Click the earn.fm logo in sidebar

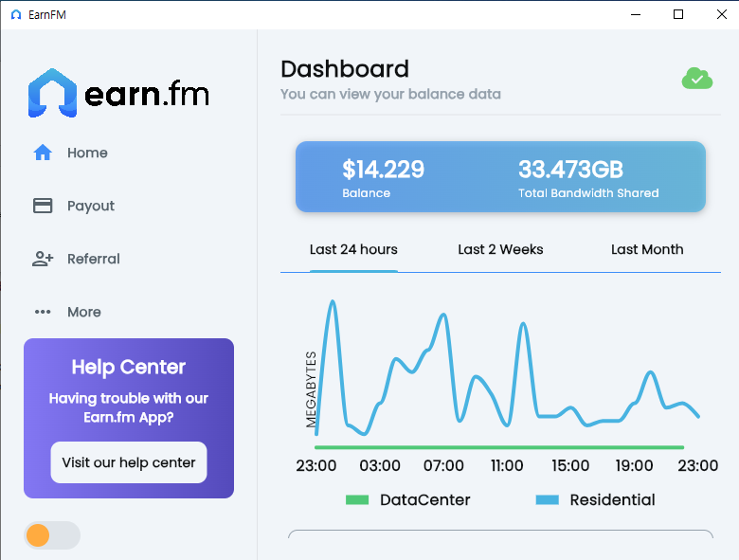tap(118, 93)
